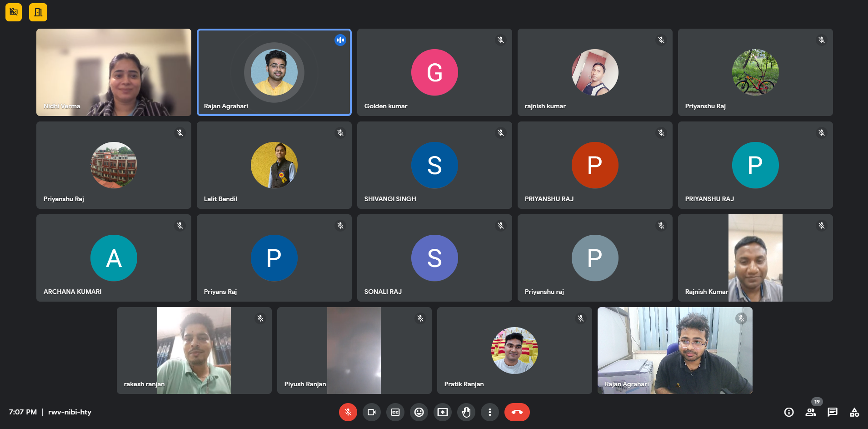Turn on closed captions

click(395, 412)
